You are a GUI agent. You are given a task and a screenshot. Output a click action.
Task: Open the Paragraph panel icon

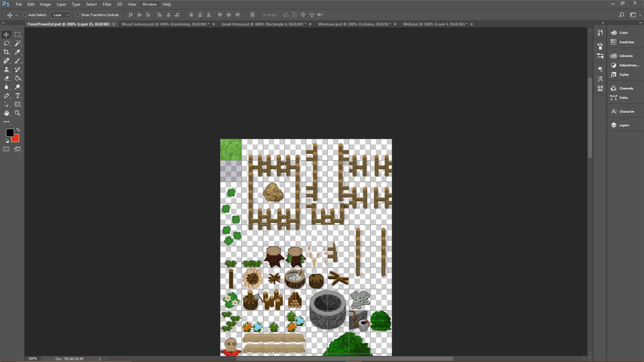coord(600,69)
